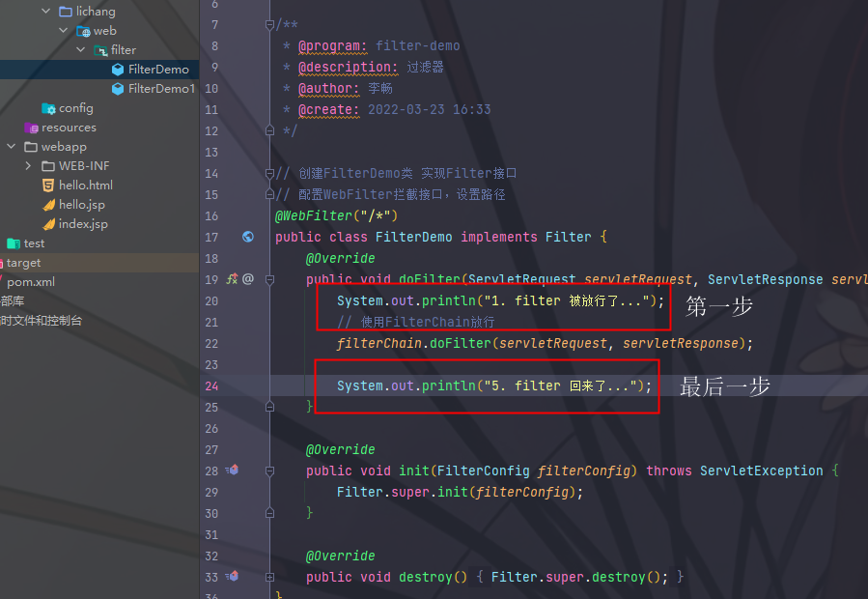Click the resources folder icon
868x599 pixels.
(31, 128)
